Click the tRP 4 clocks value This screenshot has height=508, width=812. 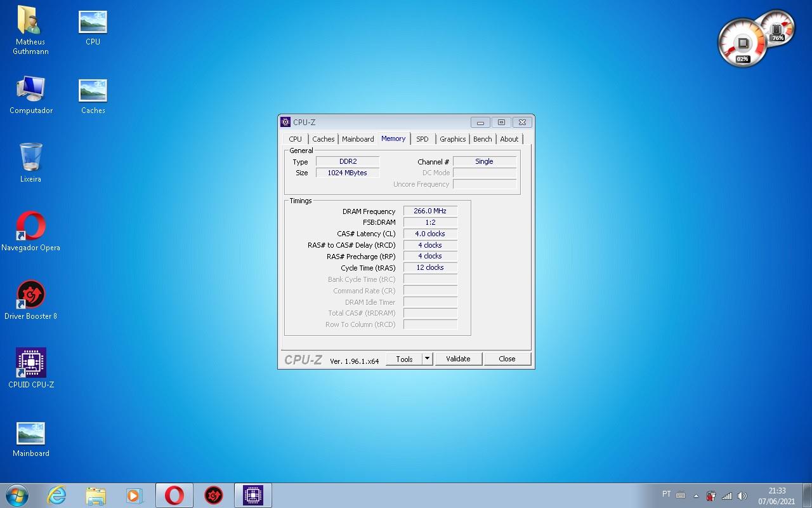click(430, 256)
